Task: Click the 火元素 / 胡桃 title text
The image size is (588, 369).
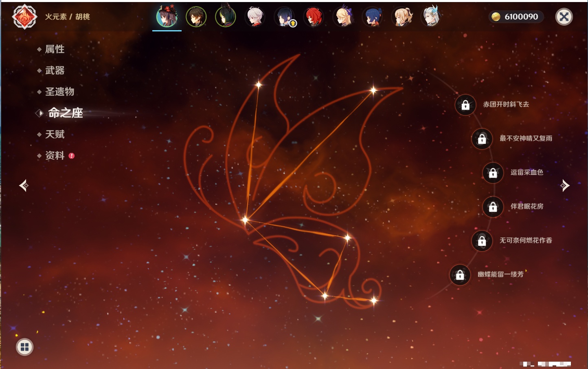Action: pos(68,17)
